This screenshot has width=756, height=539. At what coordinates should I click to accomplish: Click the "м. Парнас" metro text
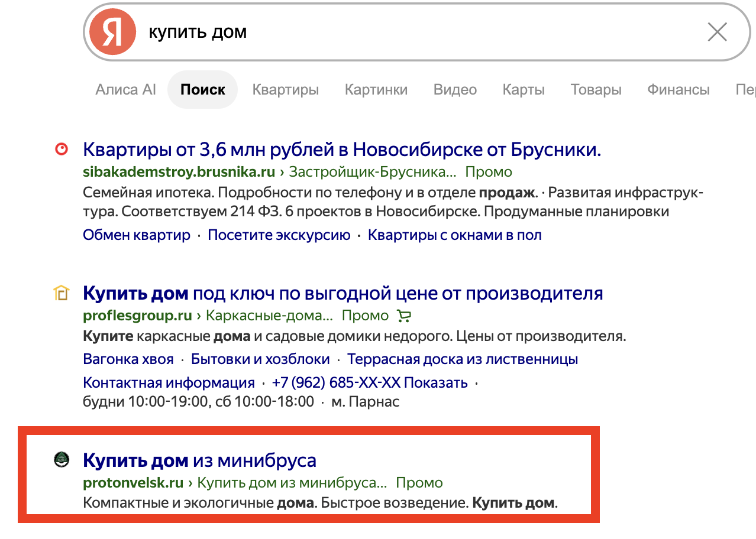[x=366, y=402]
